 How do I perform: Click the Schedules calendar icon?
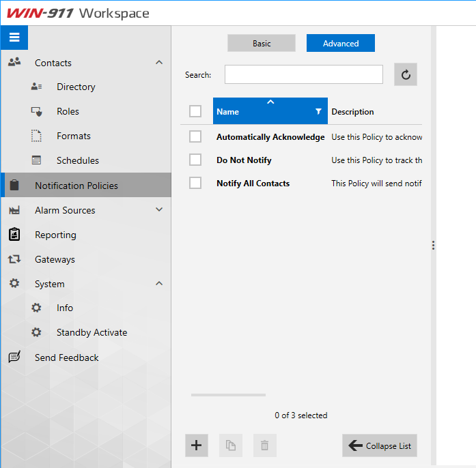point(36,160)
